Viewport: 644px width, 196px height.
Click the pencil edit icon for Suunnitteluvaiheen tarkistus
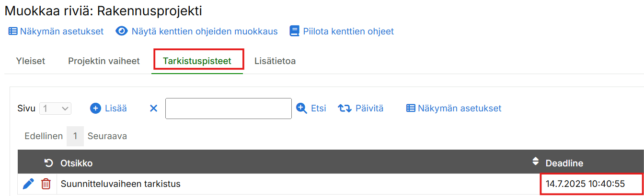pos(28,184)
